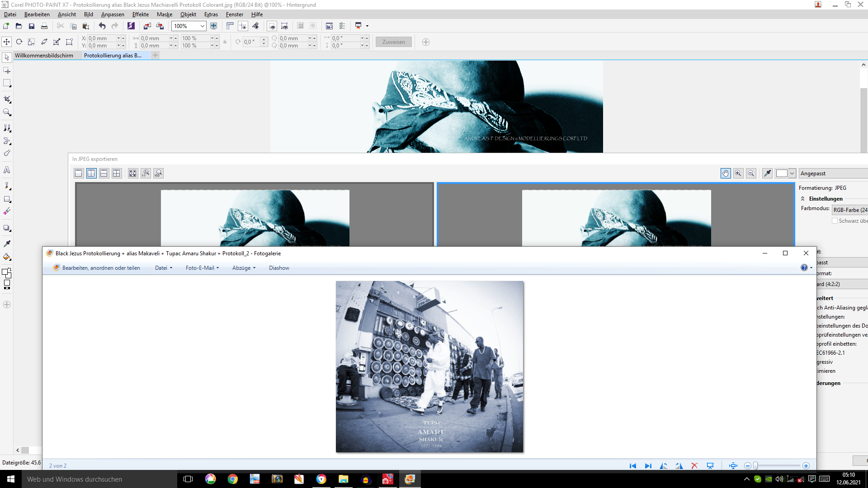
Task: Click the Fotogalerie zoom slider handle
Action: pos(755,466)
